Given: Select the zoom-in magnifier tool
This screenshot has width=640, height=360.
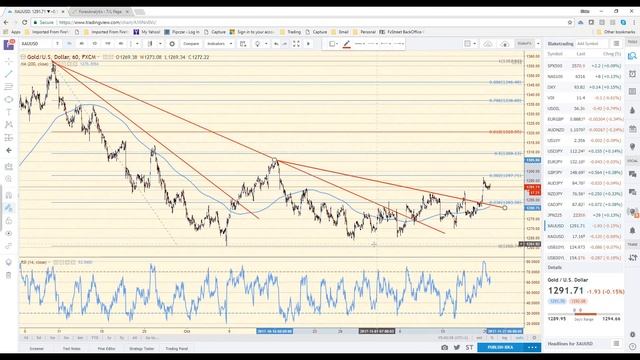Looking at the screenshot, I should click(9, 179).
